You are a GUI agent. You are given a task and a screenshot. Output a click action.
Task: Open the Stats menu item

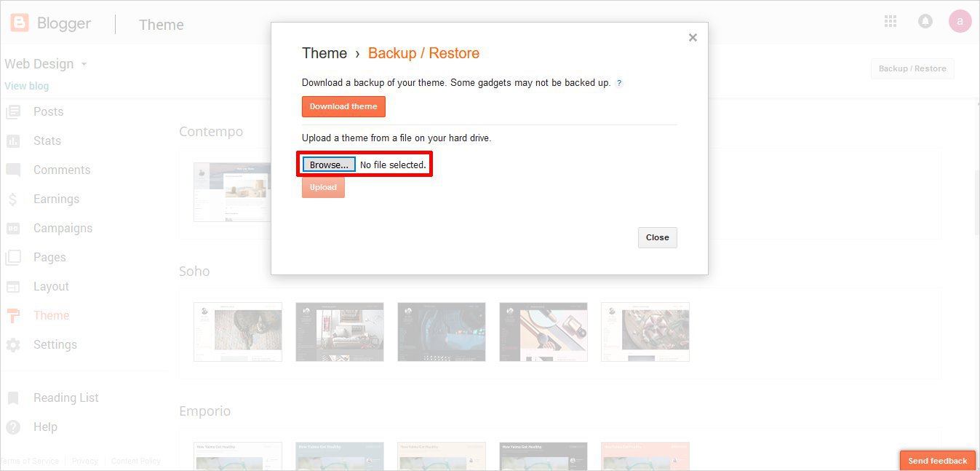(47, 141)
